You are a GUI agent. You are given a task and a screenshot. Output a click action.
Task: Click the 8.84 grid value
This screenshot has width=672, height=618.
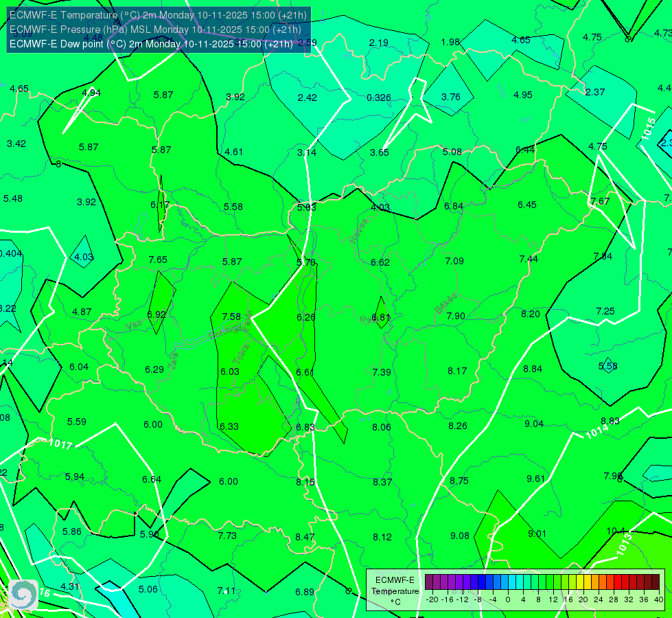click(533, 369)
